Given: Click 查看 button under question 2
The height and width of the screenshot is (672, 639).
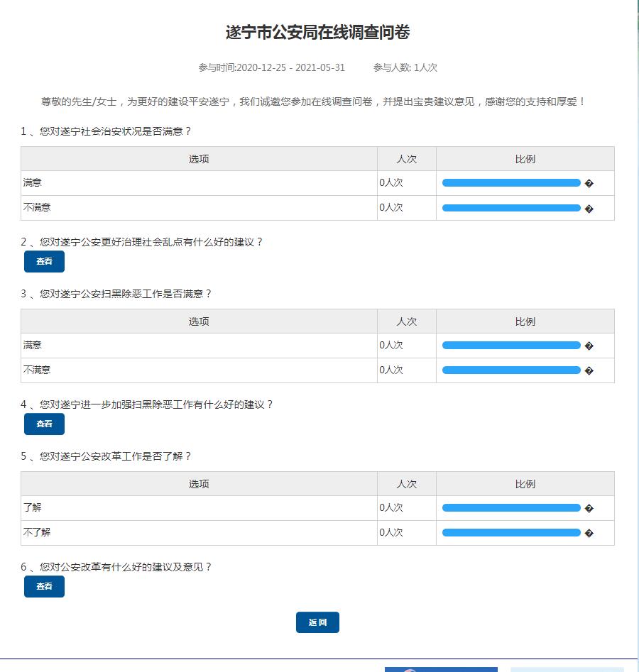Looking at the screenshot, I should (x=44, y=261).
